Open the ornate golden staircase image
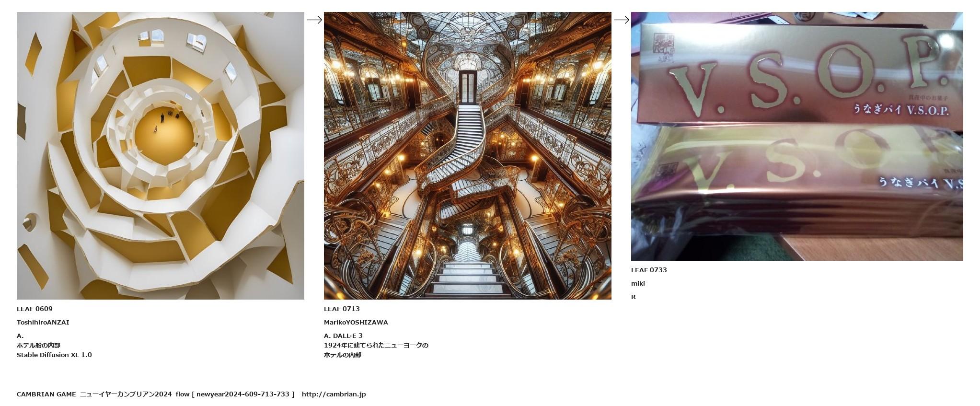Viewport: 980px width, 406px height. (x=468, y=156)
